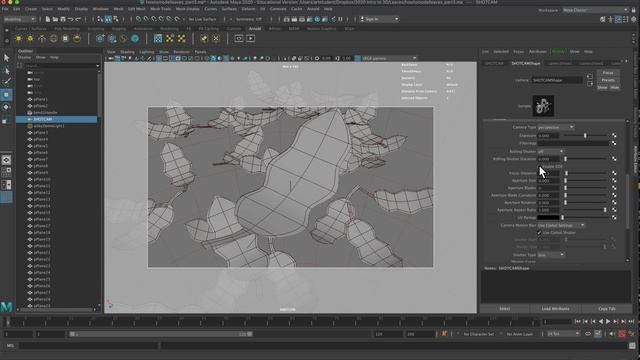Play the animation forward
640x360 pixels.
tap(608, 322)
